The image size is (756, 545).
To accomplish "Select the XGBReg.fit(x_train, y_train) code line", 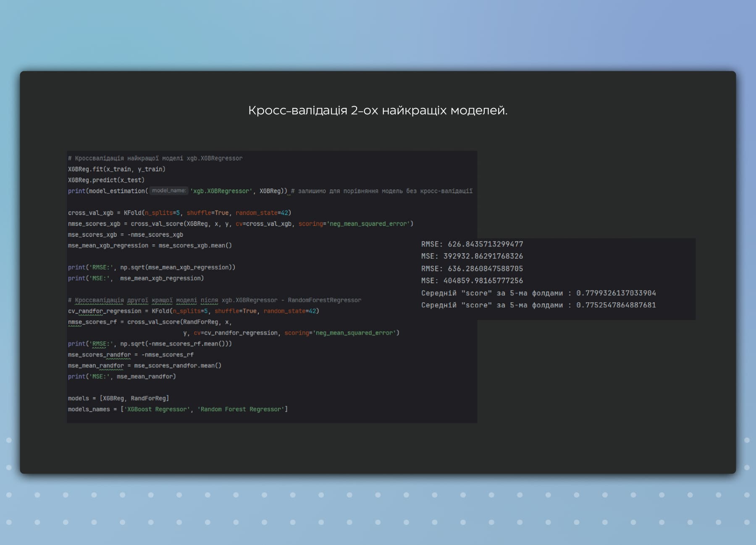I will 117,169.
